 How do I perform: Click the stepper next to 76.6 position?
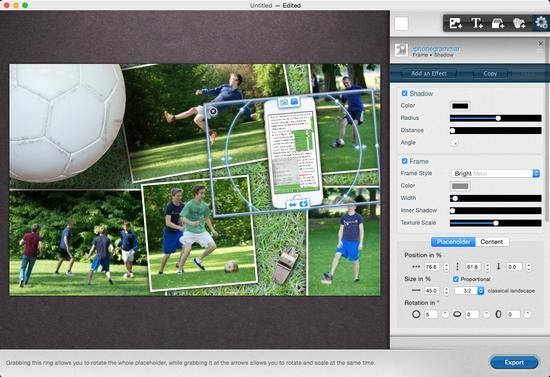(x=446, y=267)
